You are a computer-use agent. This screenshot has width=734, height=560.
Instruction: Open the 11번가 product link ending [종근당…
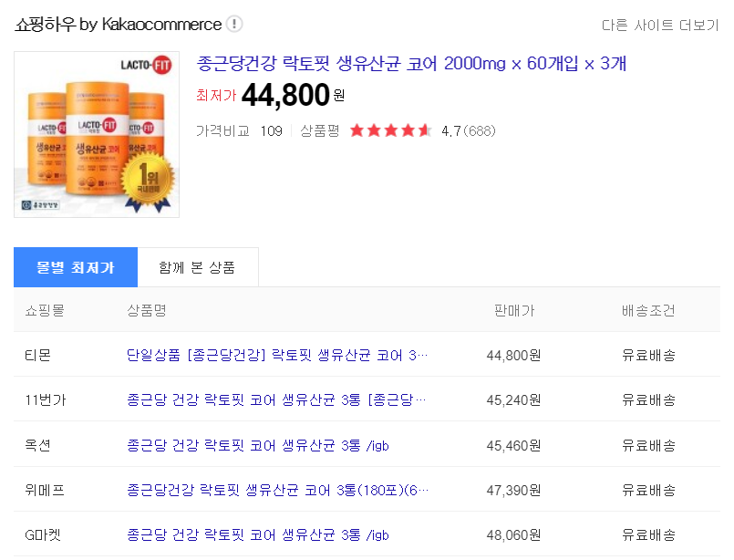point(276,400)
